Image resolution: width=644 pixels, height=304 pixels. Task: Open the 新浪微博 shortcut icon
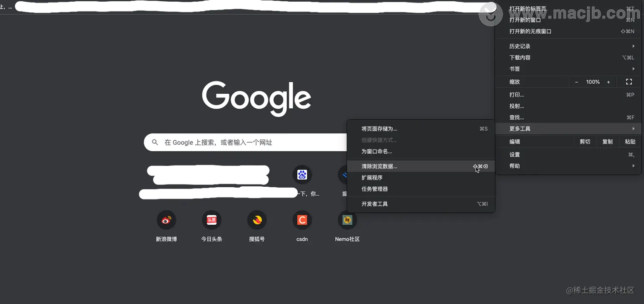click(167, 220)
